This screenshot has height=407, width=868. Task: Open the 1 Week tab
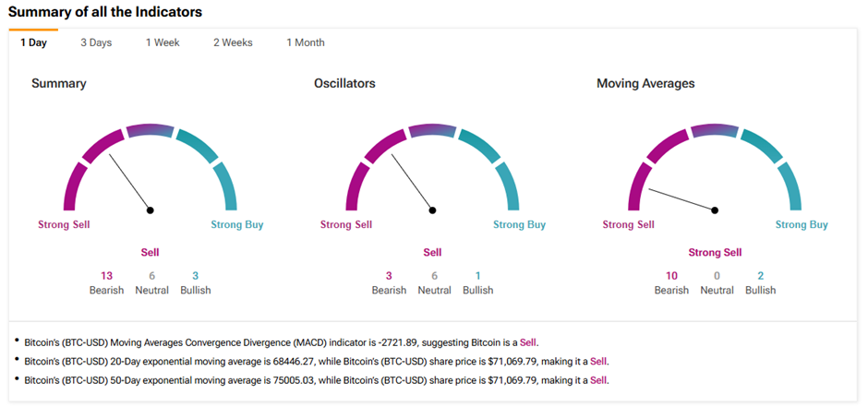163,42
